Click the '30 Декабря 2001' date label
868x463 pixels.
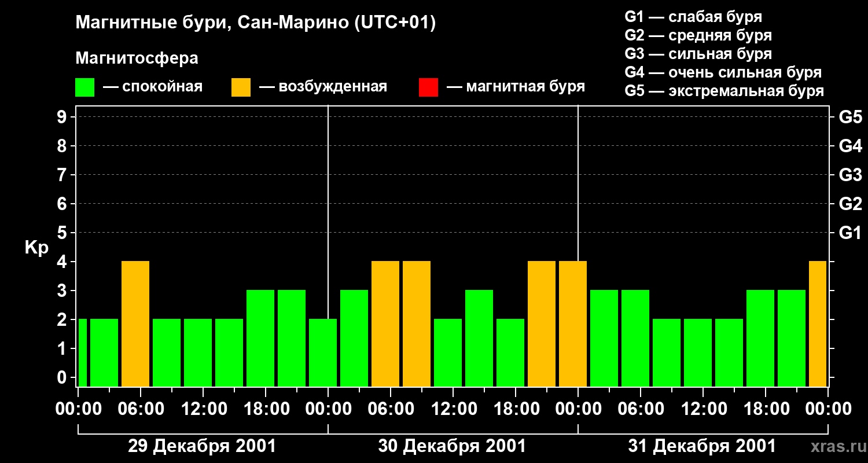[452, 446]
